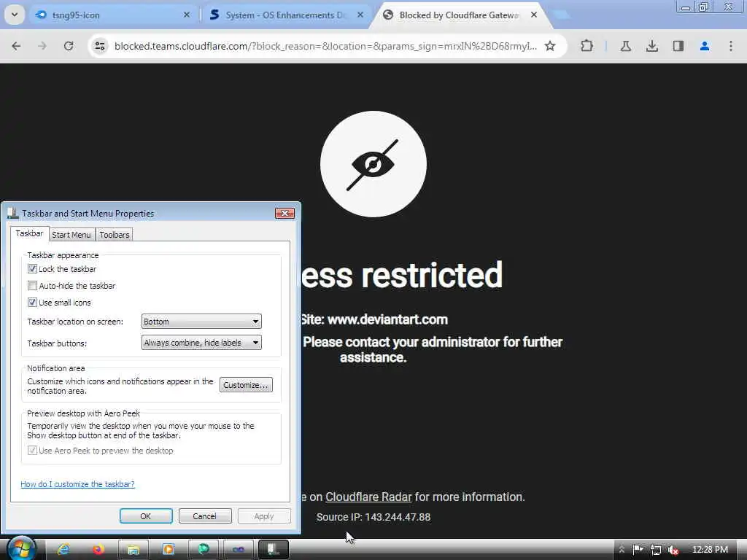
Task: Open the tab search chevron
Action: pos(15,15)
